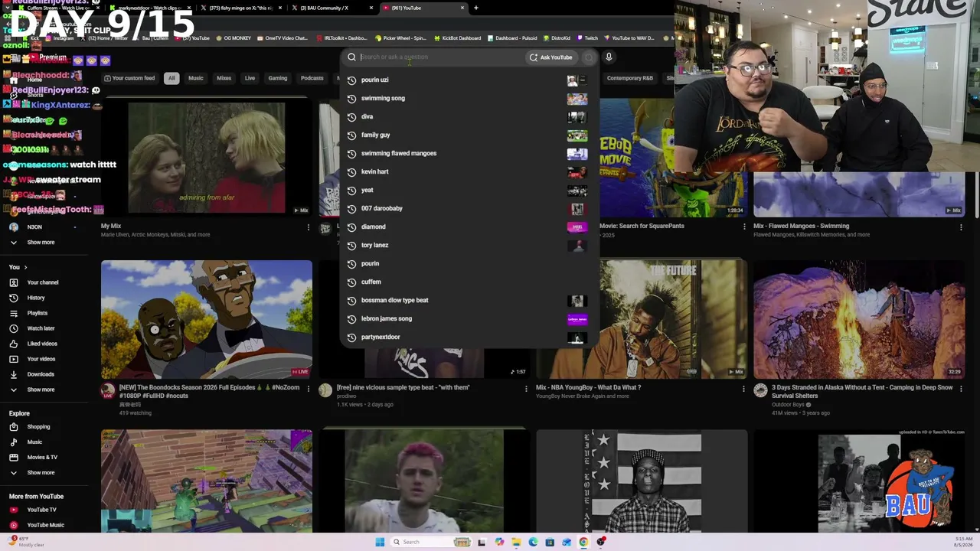This screenshot has width=980, height=551.
Task: Open the 'Your videos' sidebar icon
Action: pos(14,359)
